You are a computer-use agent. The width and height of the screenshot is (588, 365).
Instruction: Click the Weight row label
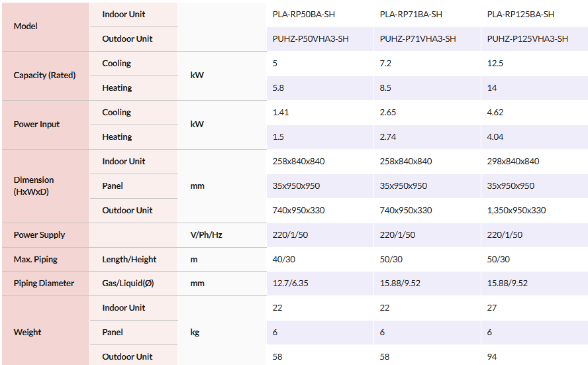[27, 333]
